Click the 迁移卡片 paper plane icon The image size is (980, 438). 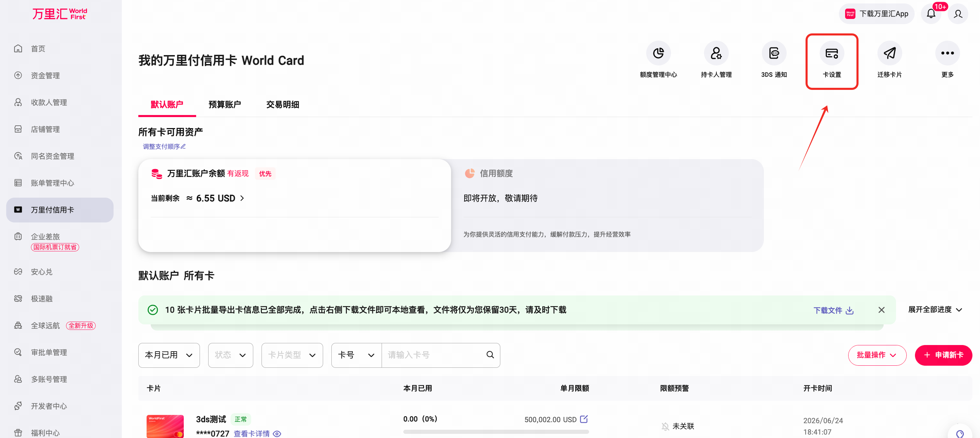click(890, 53)
